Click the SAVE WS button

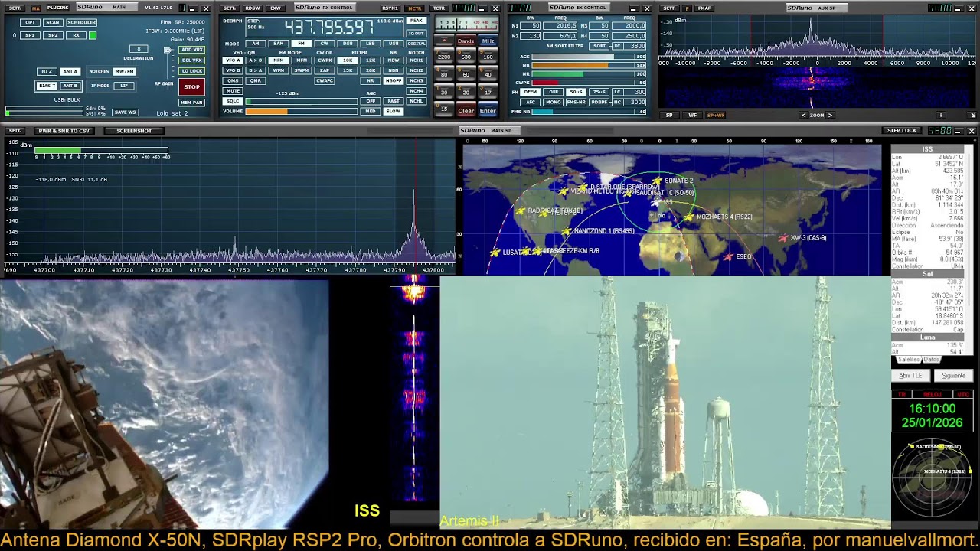tap(125, 112)
